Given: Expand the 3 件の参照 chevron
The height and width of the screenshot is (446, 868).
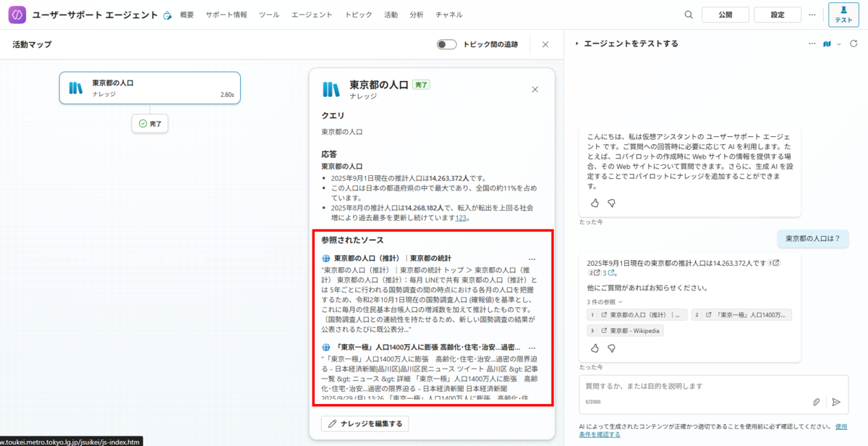Looking at the screenshot, I should click(x=620, y=301).
